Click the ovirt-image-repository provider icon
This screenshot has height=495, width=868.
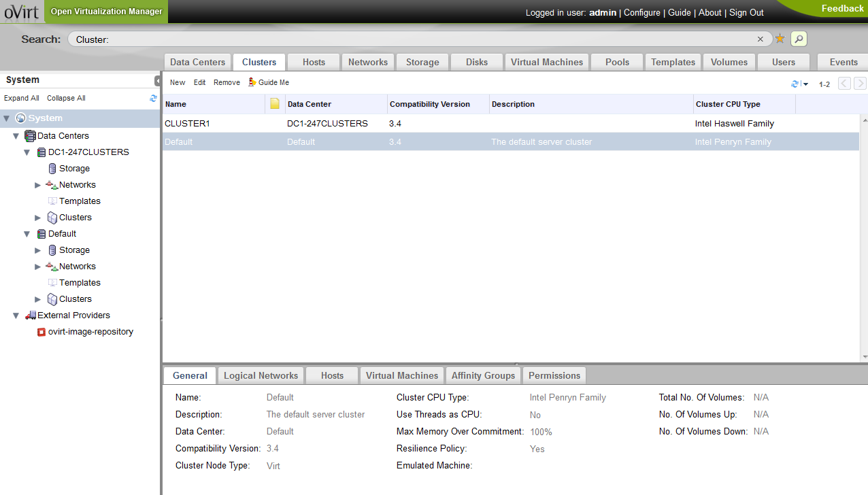(x=41, y=332)
